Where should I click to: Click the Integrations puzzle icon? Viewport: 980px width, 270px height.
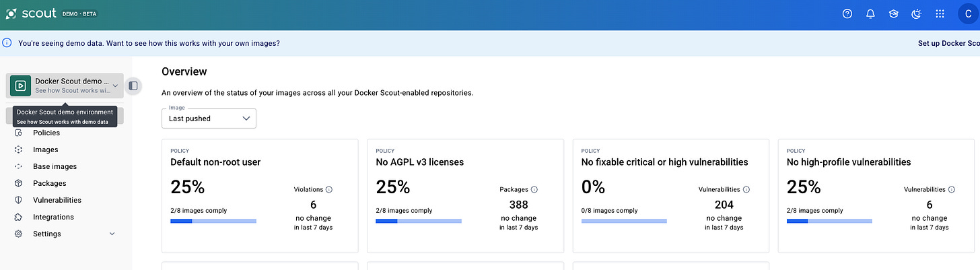coord(19,217)
